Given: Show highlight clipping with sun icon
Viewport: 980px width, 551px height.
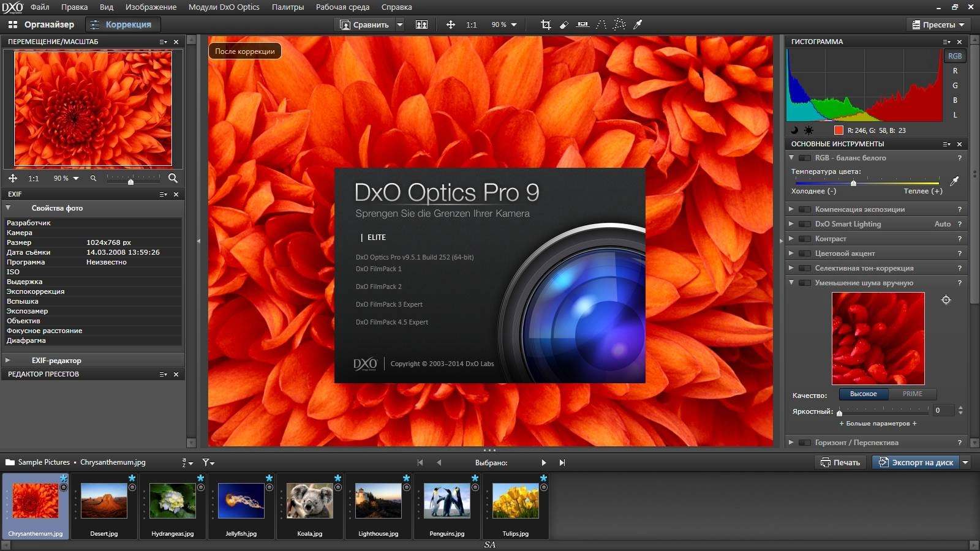Looking at the screenshot, I should [809, 130].
